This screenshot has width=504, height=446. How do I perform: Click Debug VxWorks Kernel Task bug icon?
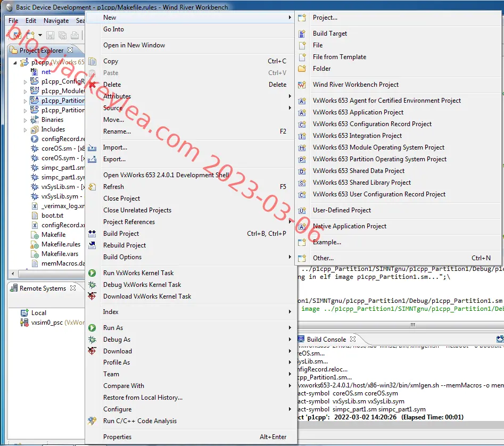click(92, 285)
